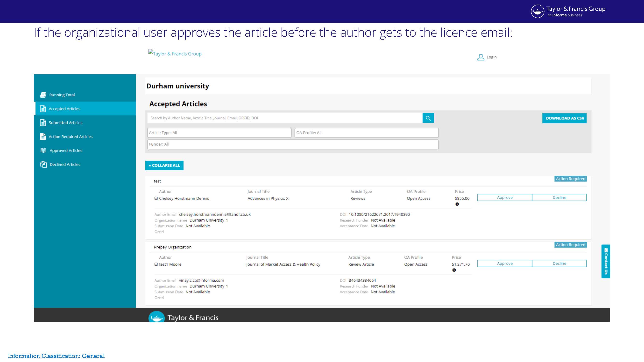Viewport: 644px width, 362px height.
Task: Decline the Advances in Physics: X article
Action: [559, 198]
